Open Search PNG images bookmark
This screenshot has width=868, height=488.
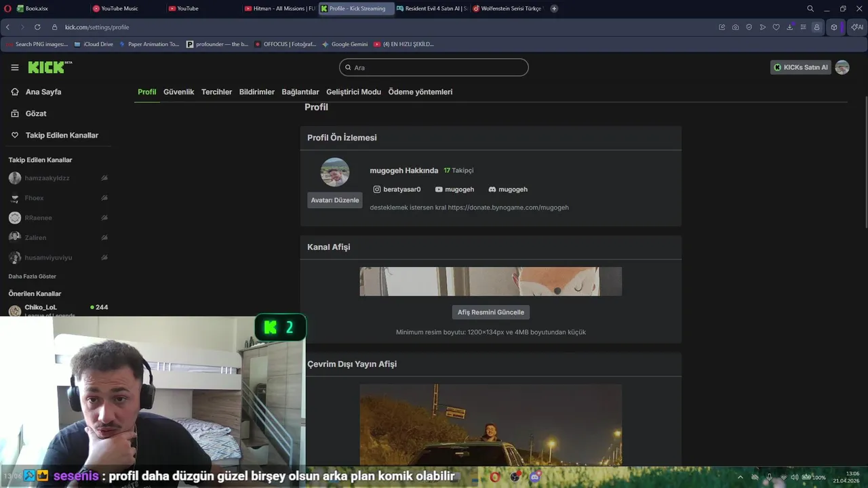pyautogui.click(x=37, y=44)
